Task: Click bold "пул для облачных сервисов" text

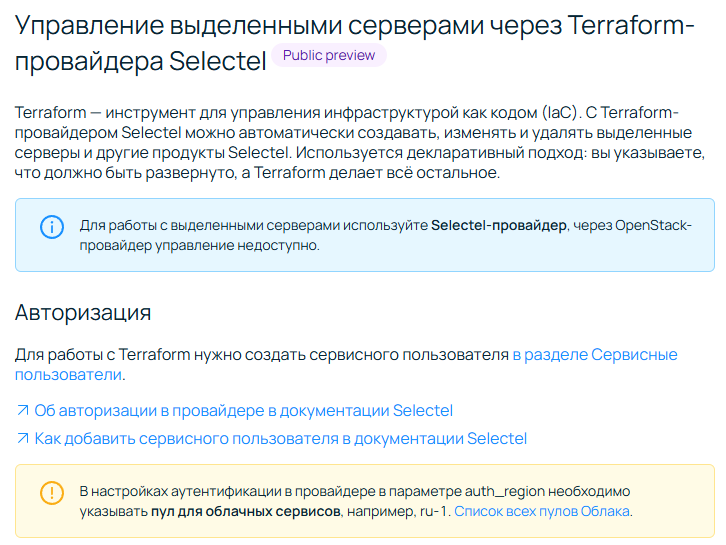Action: (x=245, y=511)
